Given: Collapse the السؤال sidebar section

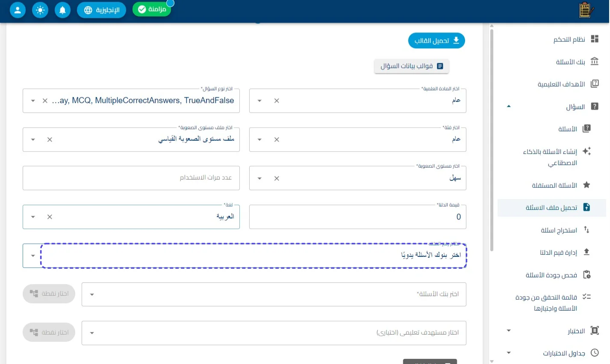Looking at the screenshot, I should [509, 106].
